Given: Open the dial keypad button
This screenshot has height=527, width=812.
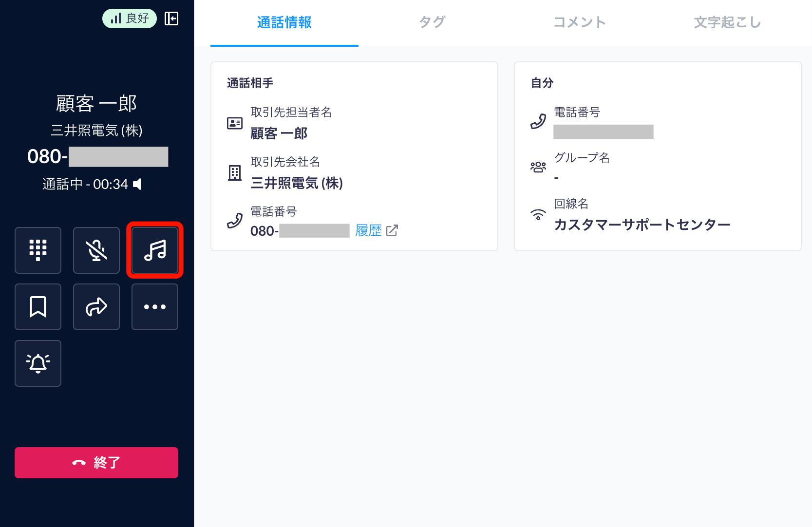Looking at the screenshot, I should click(38, 250).
